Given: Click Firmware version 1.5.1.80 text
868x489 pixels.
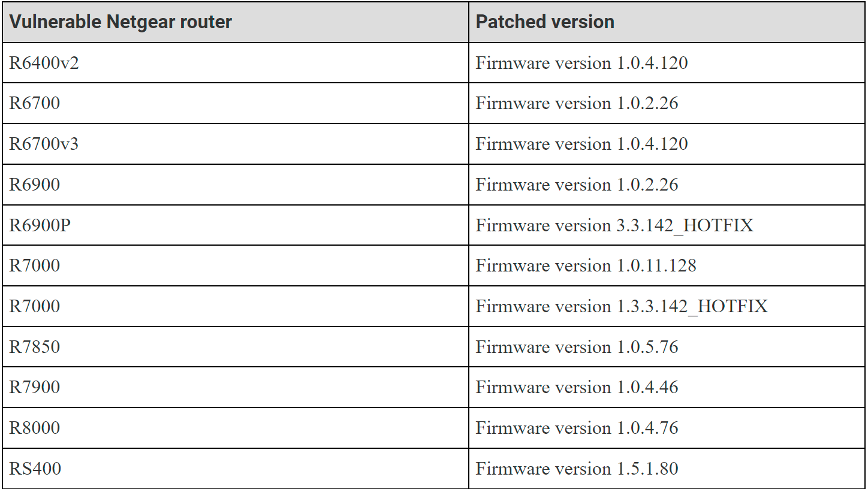Looking at the screenshot, I should pyautogui.click(x=577, y=468).
